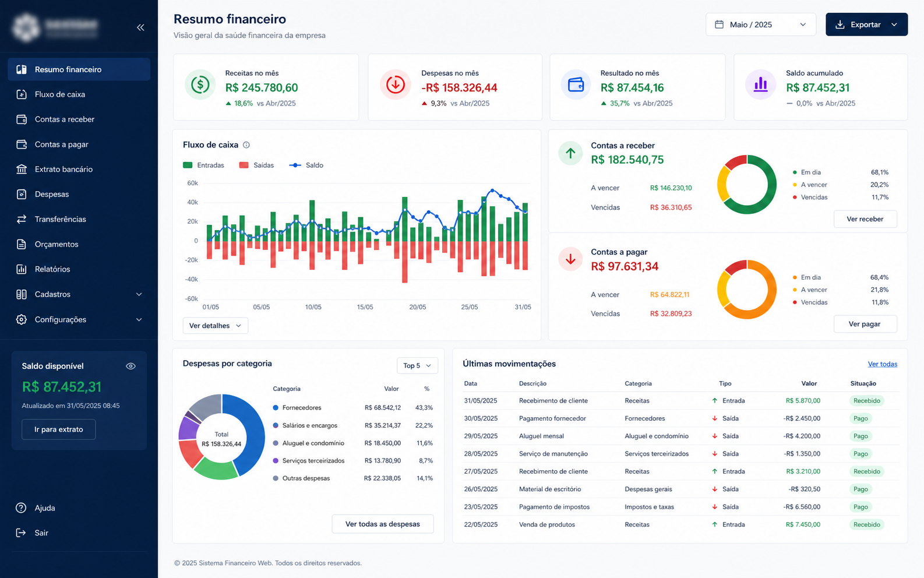This screenshot has width=924, height=578.
Task: Click the Resultado no mês wallet icon
Action: coord(576,84)
